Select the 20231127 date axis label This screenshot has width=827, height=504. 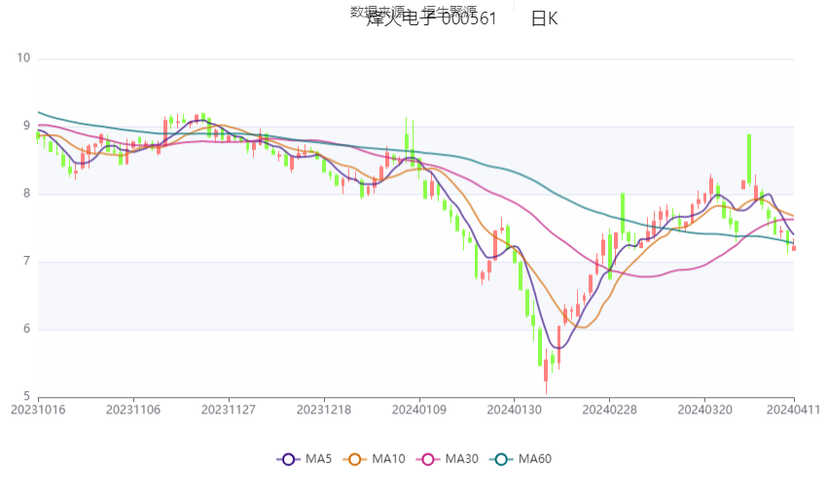coord(229,411)
